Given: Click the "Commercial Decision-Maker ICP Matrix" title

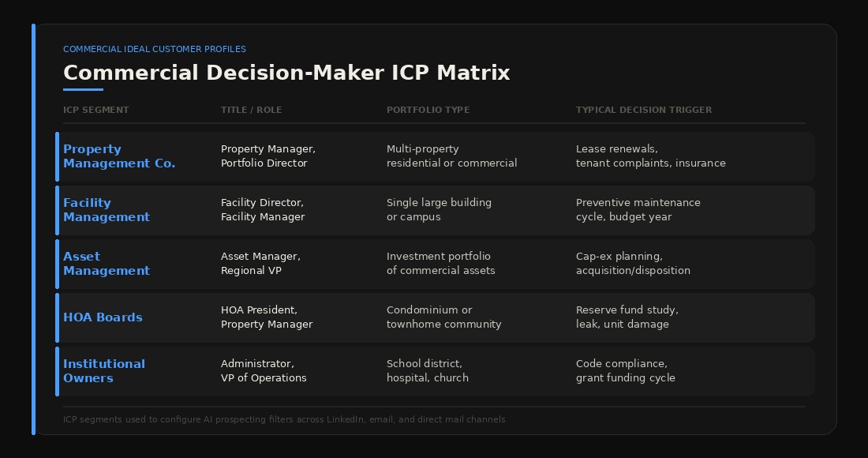Looking at the screenshot, I should click(286, 73).
